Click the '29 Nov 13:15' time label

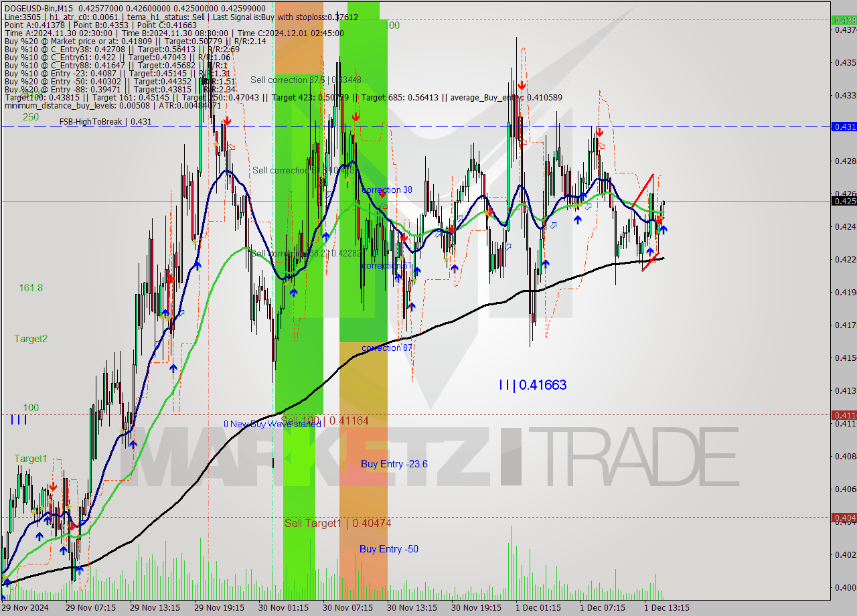[155, 608]
